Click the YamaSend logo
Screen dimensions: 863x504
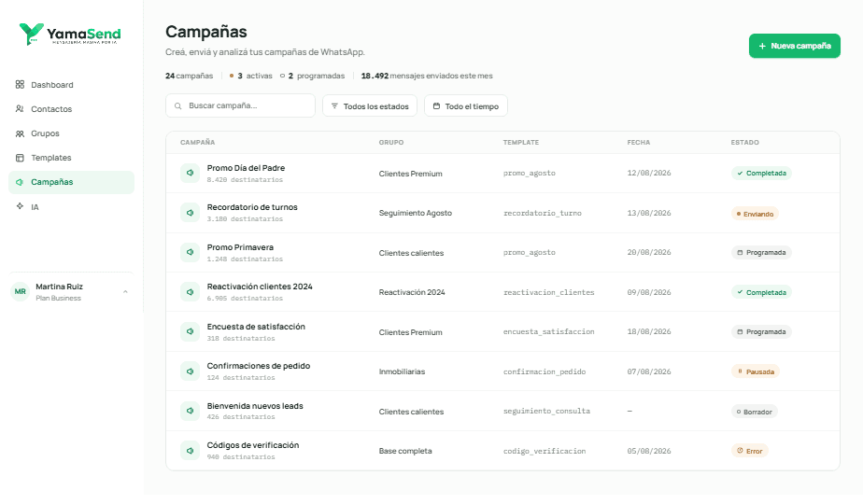click(x=70, y=35)
